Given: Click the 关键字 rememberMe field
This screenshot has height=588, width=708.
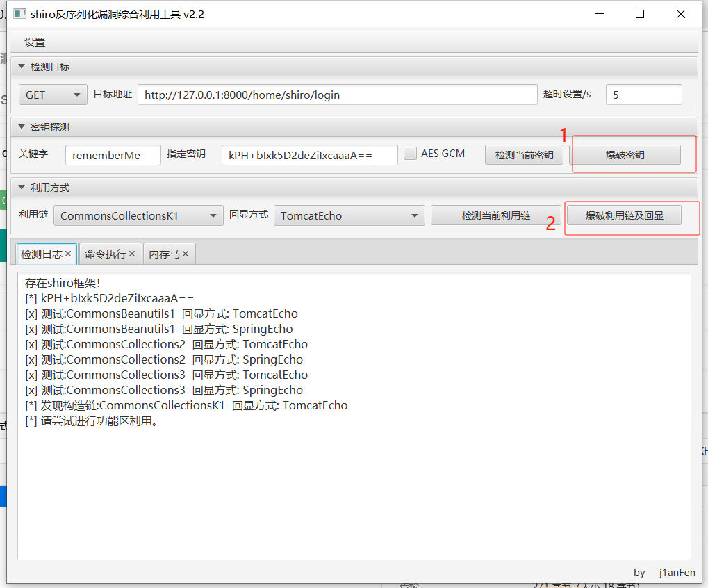Looking at the screenshot, I should point(113,156).
